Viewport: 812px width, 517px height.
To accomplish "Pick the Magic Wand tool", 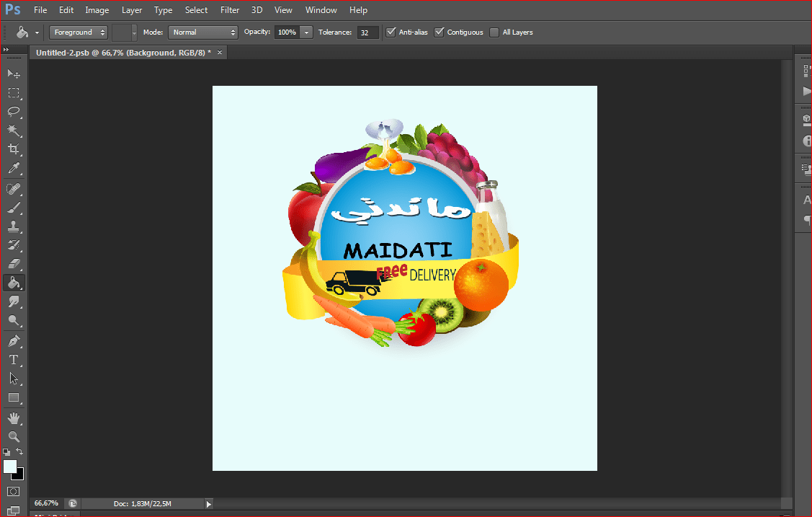I will [x=14, y=131].
